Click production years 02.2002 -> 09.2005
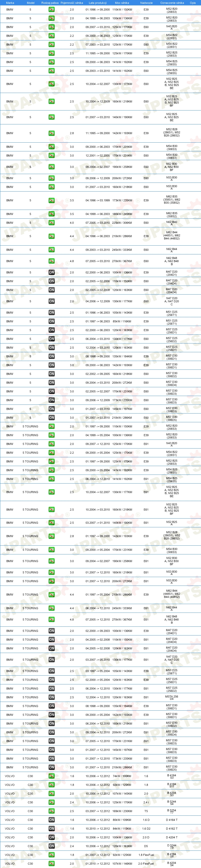Image resolution: width=201 pixels, height=868 pixels. (x=97, y=374)
